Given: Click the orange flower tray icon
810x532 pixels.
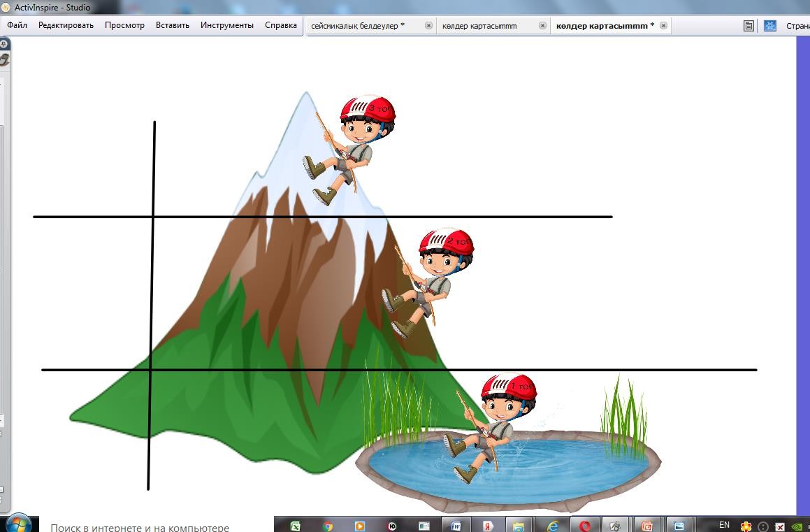Looking at the screenshot, I should (x=746, y=526).
